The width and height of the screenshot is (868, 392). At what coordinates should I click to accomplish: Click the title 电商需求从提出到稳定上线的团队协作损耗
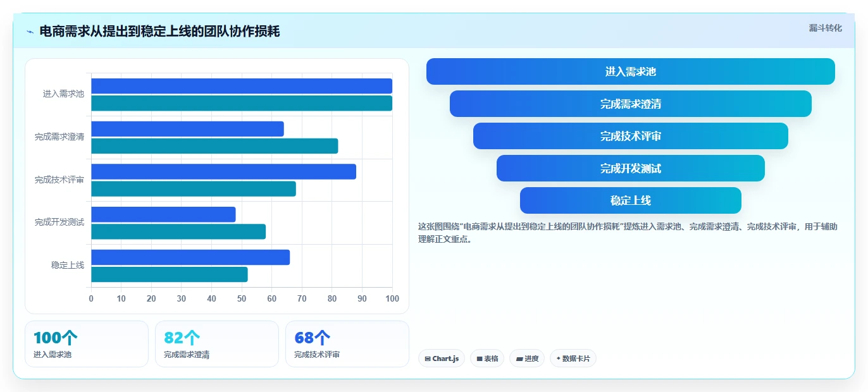click(x=159, y=32)
